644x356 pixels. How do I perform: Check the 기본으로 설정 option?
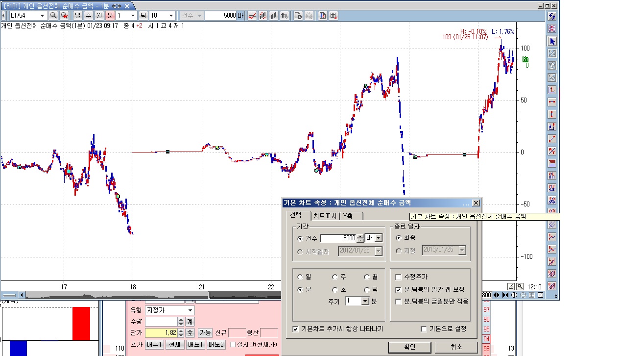tap(424, 329)
